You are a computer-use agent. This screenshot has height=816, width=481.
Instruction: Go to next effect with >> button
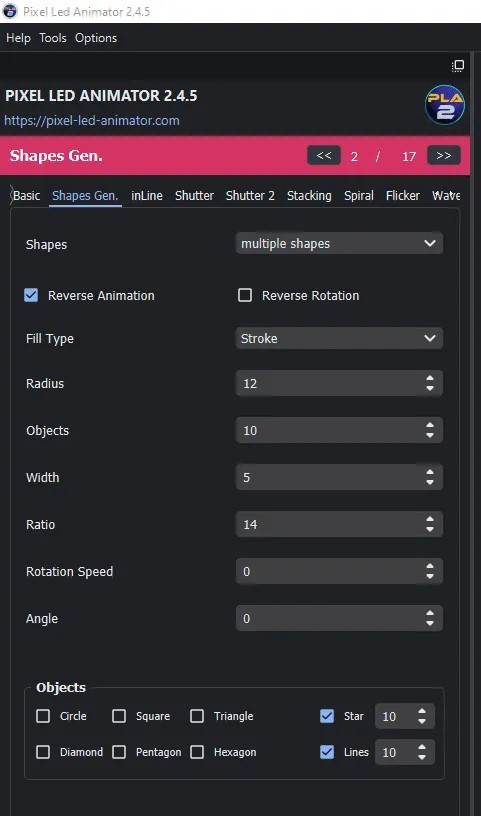[x=444, y=155]
